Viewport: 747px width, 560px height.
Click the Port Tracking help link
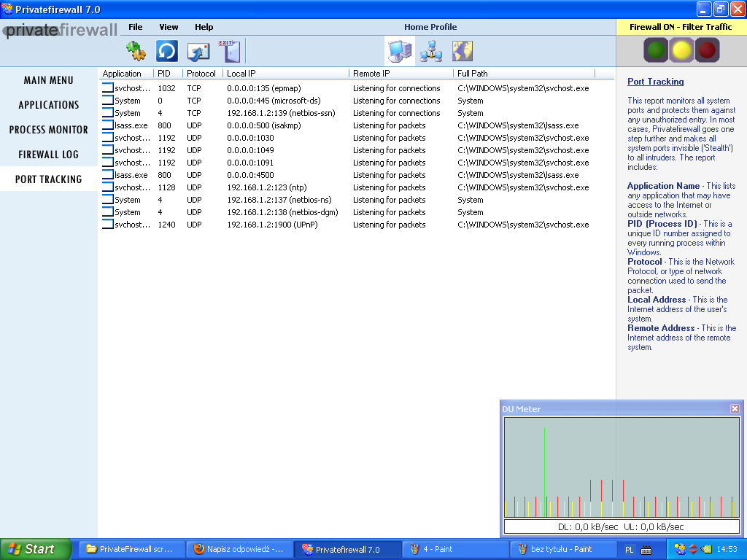(x=656, y=82)
